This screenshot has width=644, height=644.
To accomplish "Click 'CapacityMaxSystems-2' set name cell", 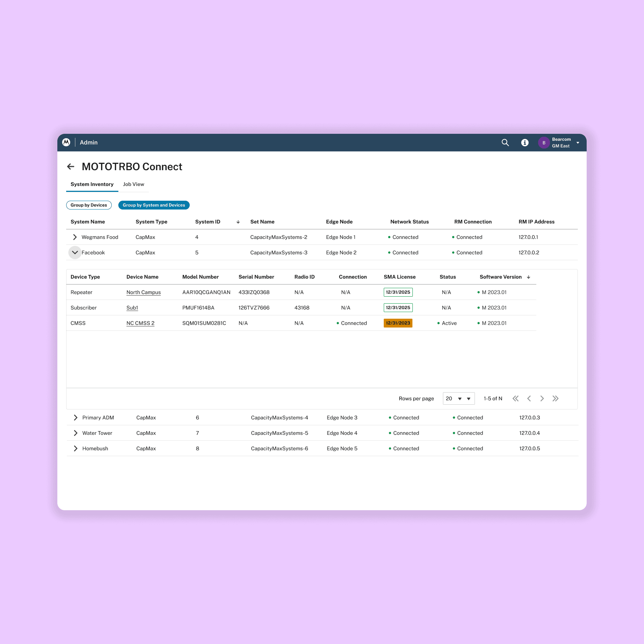I will coord(279,237).
